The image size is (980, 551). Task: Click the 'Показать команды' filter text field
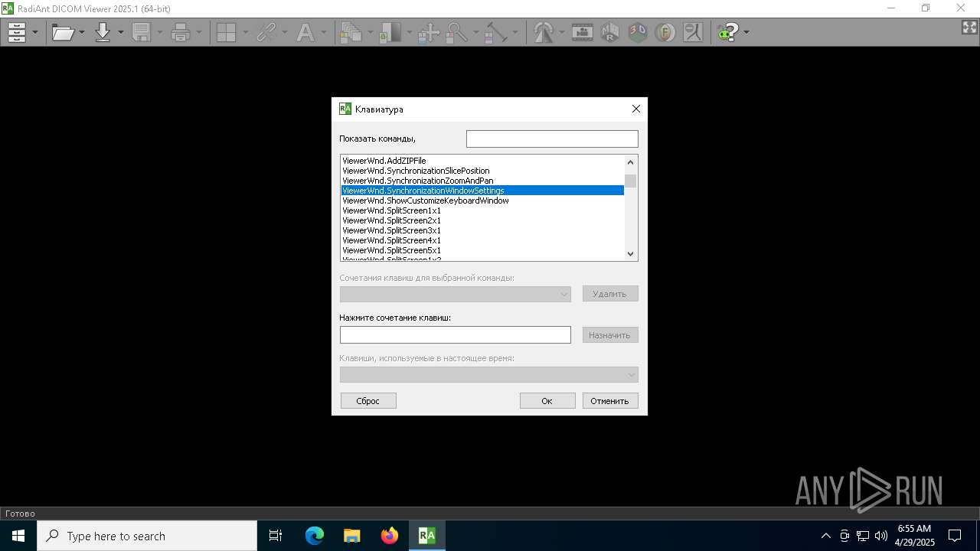(x=552, y=139)
